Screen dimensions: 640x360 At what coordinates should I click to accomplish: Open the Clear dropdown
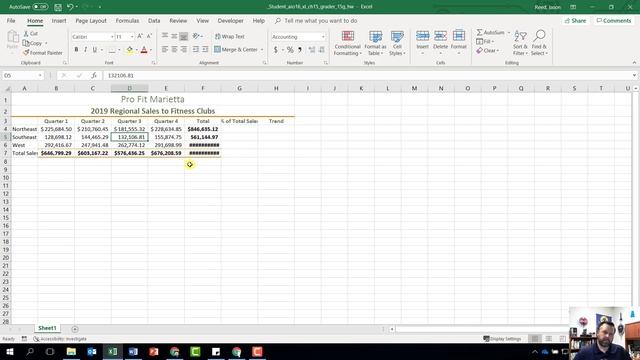(x=487, y=51)
